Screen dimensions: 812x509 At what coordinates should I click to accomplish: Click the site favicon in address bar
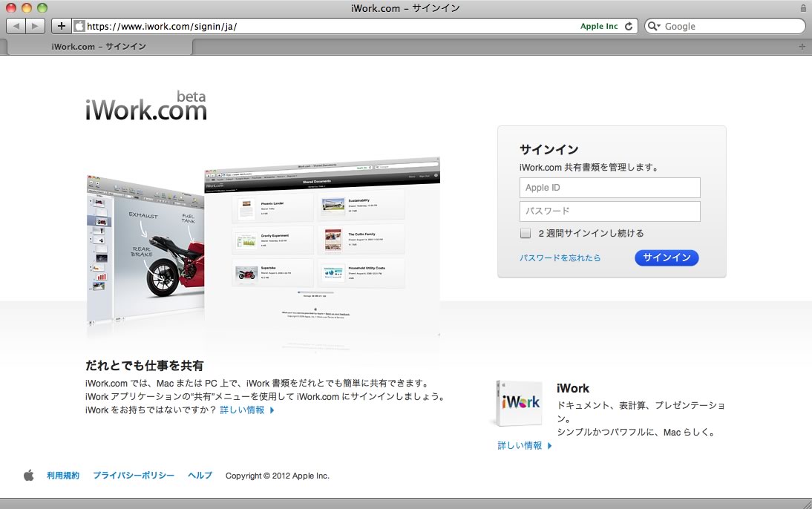click(79, 26)
